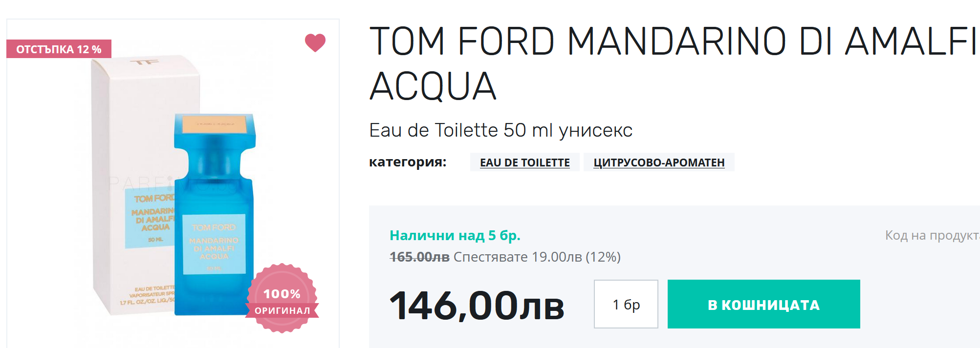Click the '100% ОРИГИНАЛ' seal badge

point(282,299)
